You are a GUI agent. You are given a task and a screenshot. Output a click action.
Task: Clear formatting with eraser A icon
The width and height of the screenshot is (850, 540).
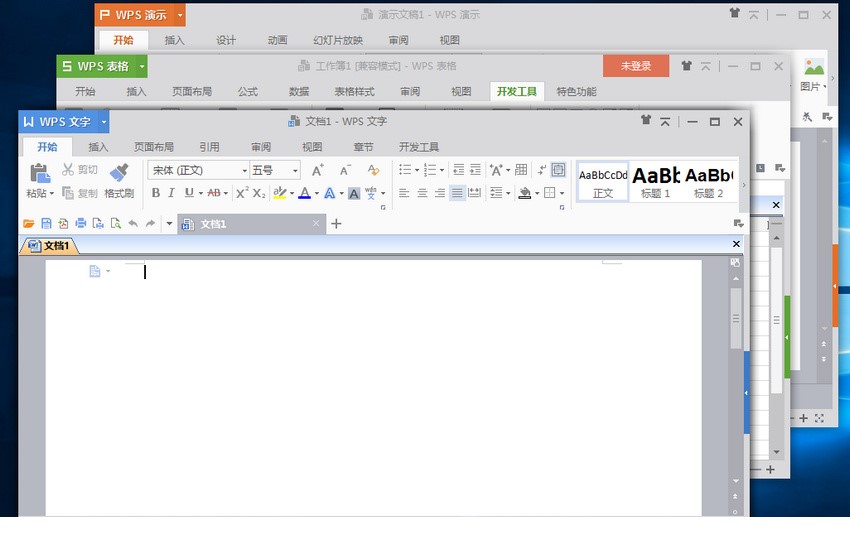coord(374,170)
